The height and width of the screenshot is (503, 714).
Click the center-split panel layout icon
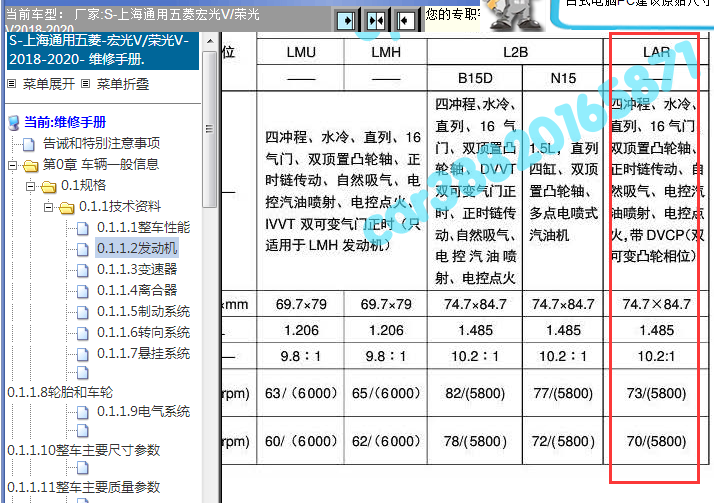(376, 20)
